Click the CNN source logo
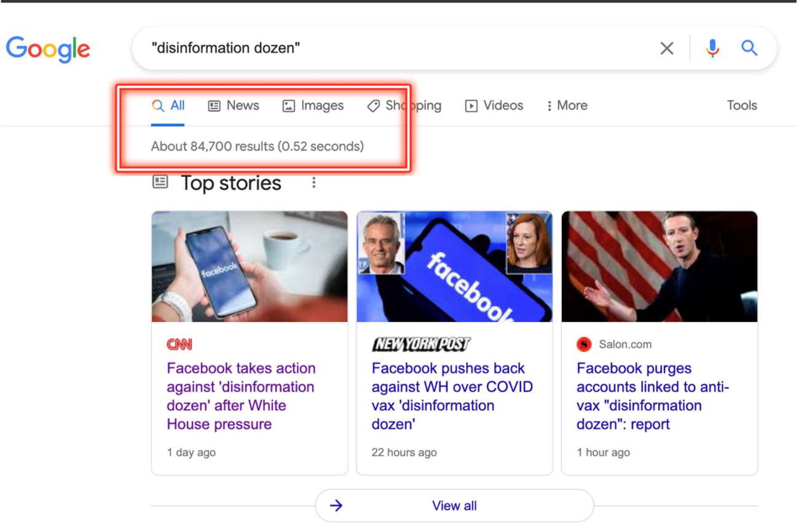The height and width of the screenshot is (532, 799). point(179,345)
